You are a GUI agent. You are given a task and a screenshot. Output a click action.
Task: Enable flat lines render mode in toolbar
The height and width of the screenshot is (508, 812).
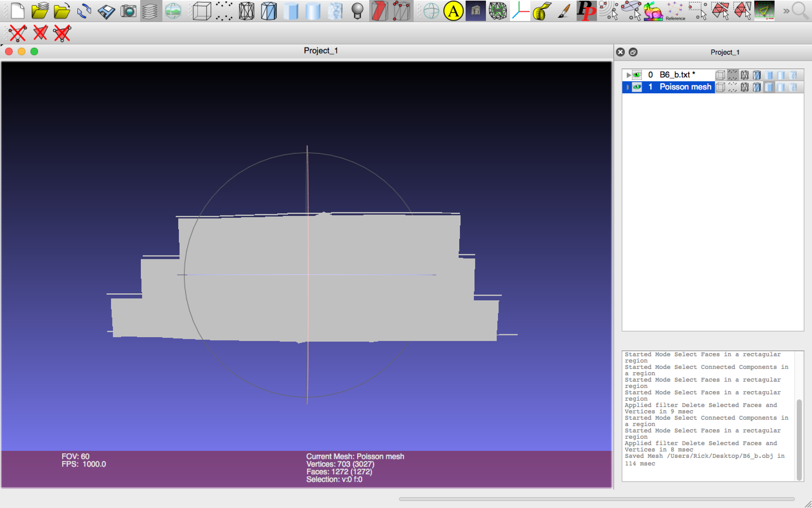(x=269, y=11)
